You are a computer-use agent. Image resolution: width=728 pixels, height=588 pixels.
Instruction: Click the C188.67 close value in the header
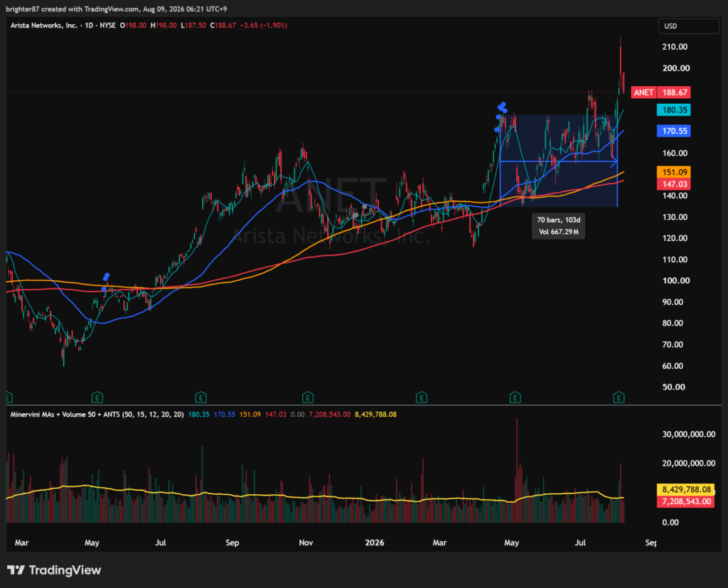(223, 26)
